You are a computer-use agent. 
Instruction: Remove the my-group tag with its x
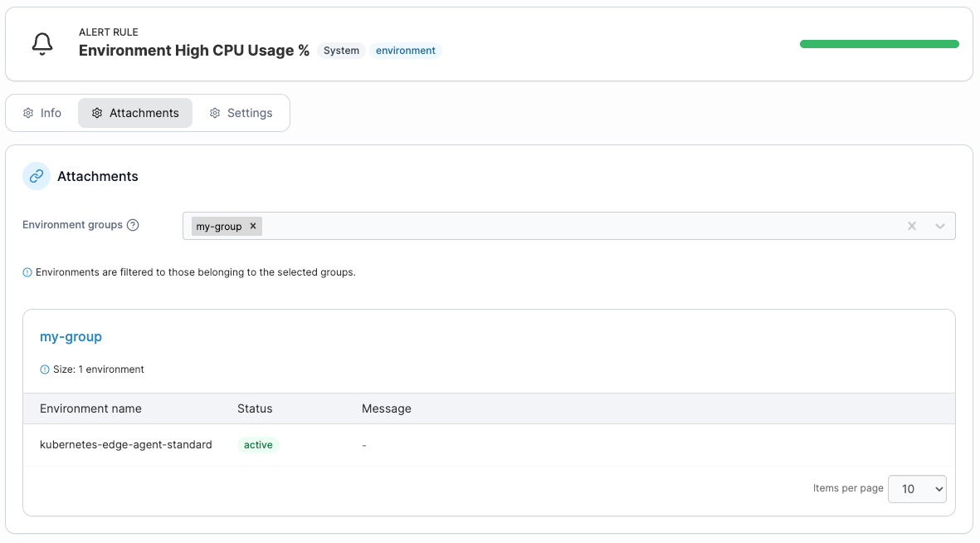[253, 227]
